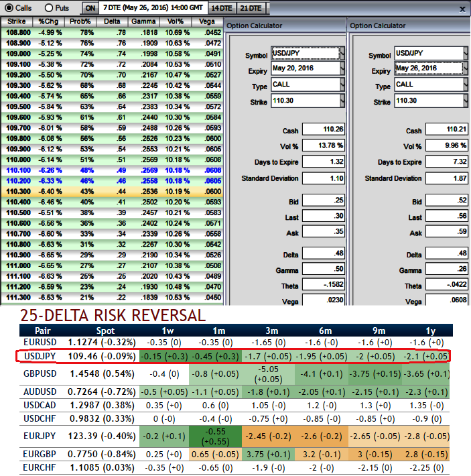Toggle the ON button
The height and width of the screenshot is (476, 471).
pyautogui.click(x=90, y=8)
